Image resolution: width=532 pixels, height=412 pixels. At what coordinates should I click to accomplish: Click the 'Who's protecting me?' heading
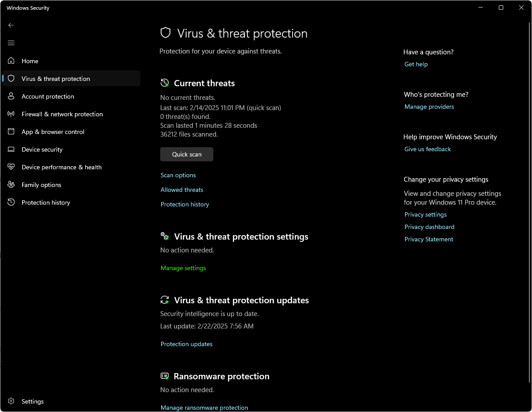[436, 94]
